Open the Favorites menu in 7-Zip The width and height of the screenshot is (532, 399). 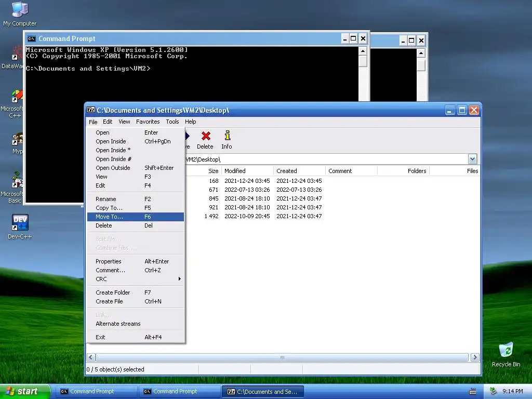148,122
